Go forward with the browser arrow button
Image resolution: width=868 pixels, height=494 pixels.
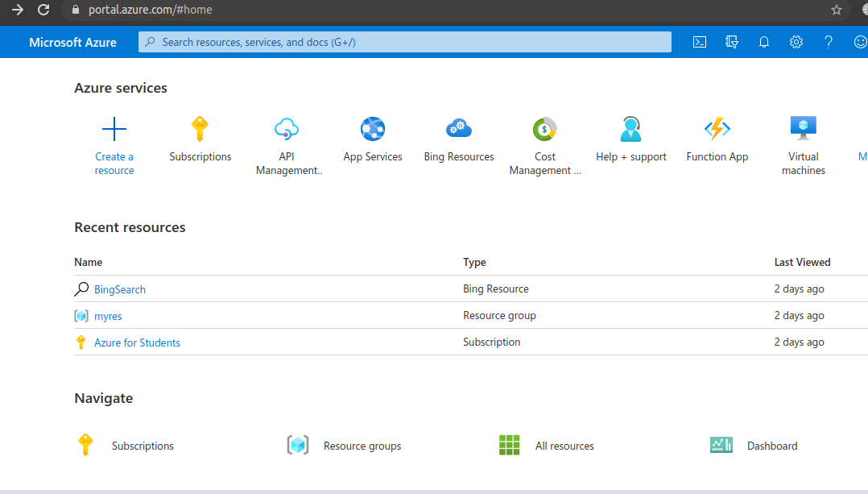point(18,10)
